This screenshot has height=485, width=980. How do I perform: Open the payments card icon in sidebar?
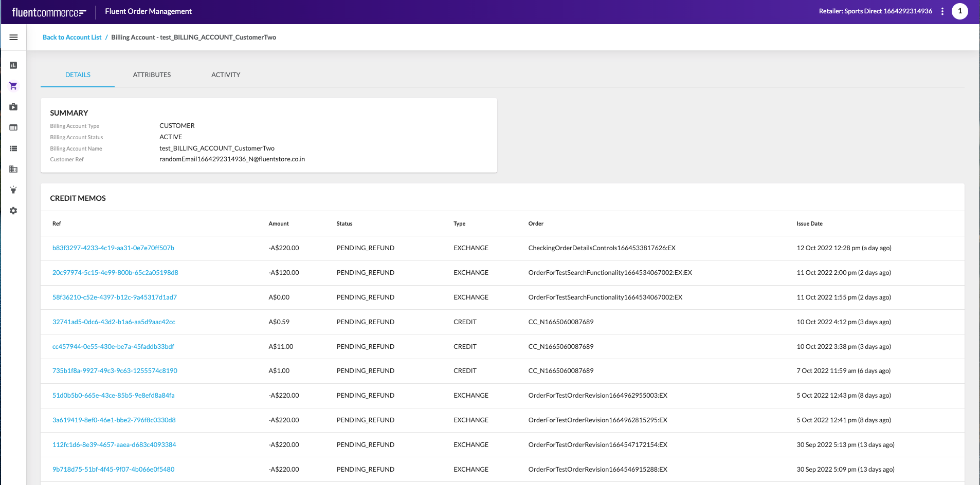point(13,127)
